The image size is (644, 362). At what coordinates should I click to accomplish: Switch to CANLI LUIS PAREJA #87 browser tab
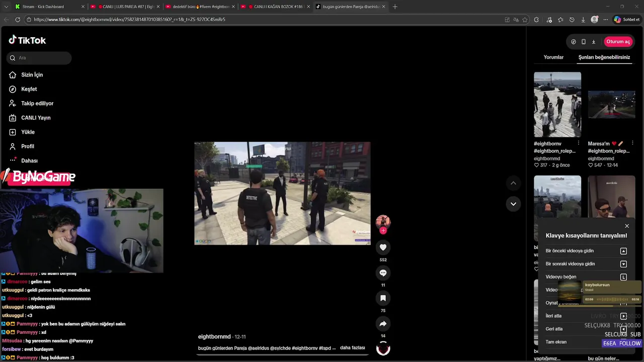[x=124, y=7]
